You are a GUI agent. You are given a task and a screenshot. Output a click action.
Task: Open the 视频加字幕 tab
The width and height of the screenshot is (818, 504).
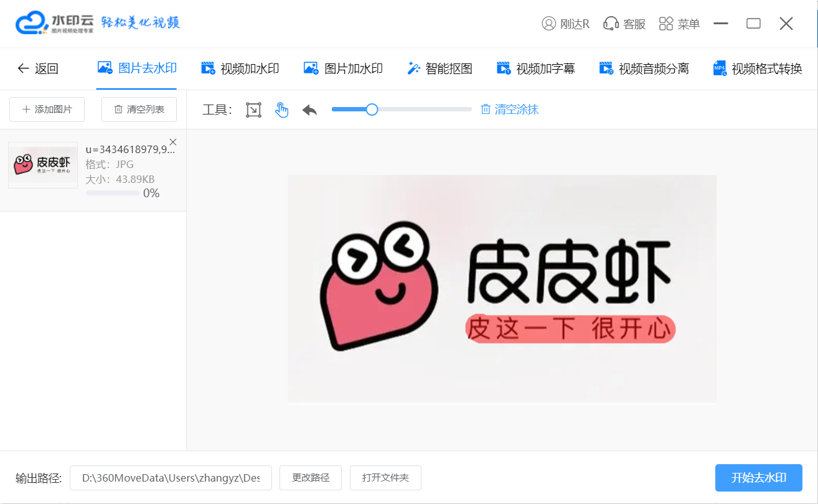(x=535, y=68)
